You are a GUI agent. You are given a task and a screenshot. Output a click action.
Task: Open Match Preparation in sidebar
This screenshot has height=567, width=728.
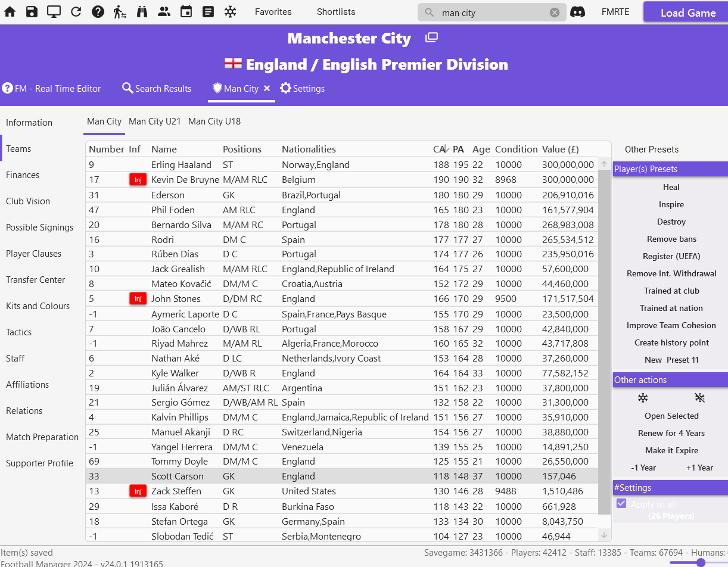coord(42,437)
